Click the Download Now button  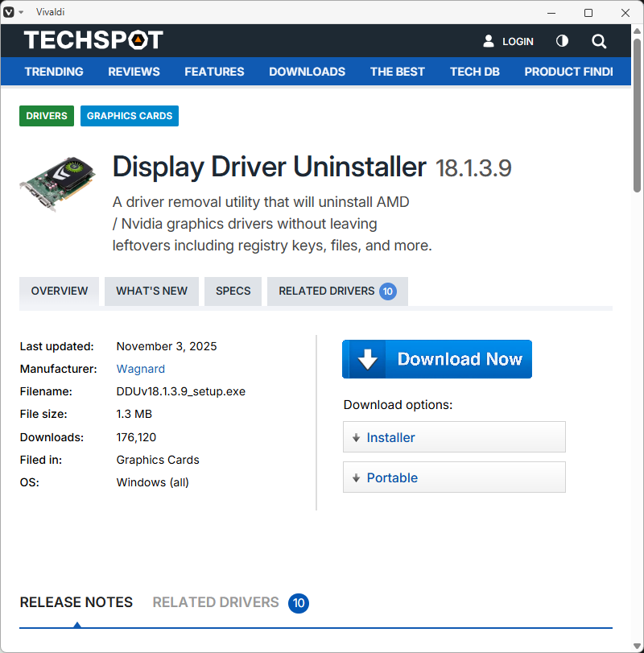437,359
